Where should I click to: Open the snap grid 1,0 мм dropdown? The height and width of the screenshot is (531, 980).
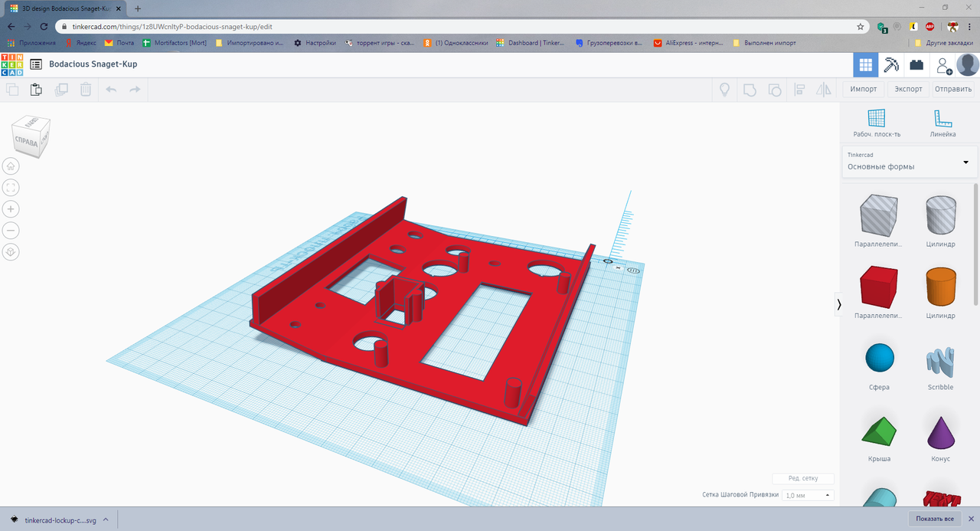(808, 495)
